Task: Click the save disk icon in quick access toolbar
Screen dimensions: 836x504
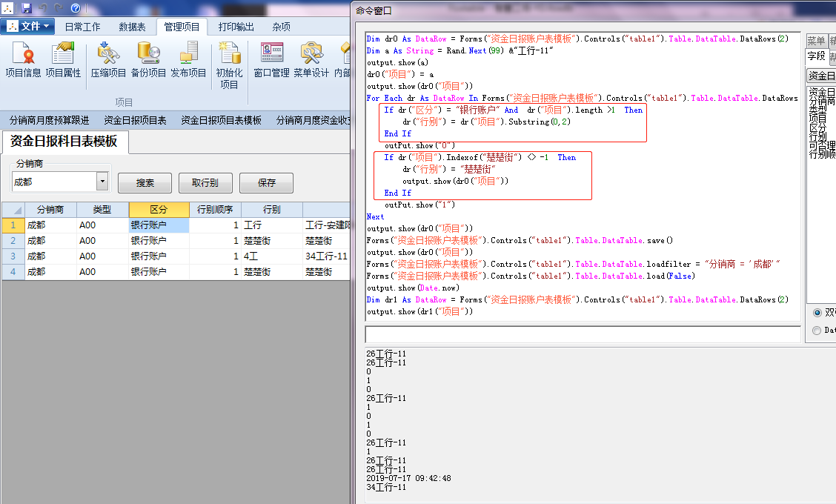Action: pos(27,8)
